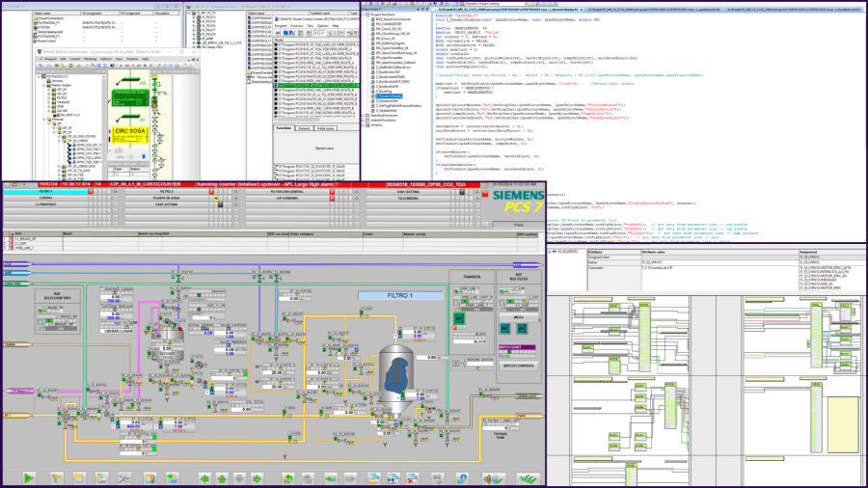Image resolution: width=868 pixels, height=488 pixels.
Task: Open the FILTRACION GENERAL area button
Action: (x=286, y=192)
